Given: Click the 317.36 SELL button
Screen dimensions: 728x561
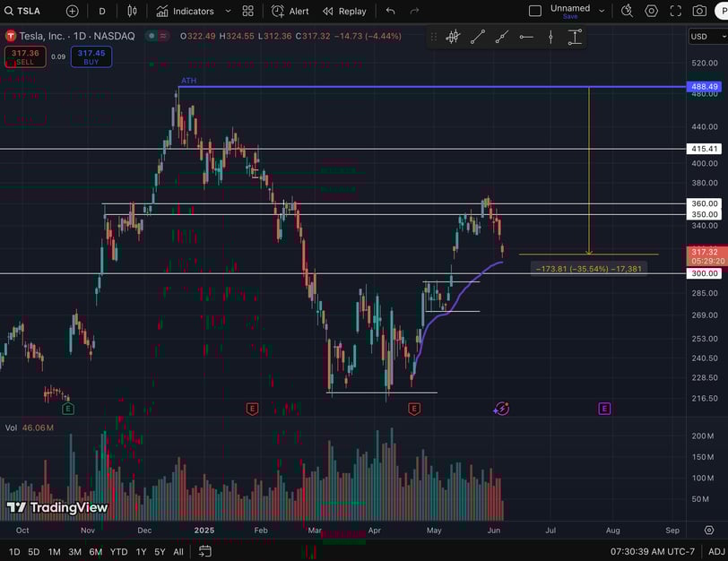Looking at the screenshot, I should [25, 56].
